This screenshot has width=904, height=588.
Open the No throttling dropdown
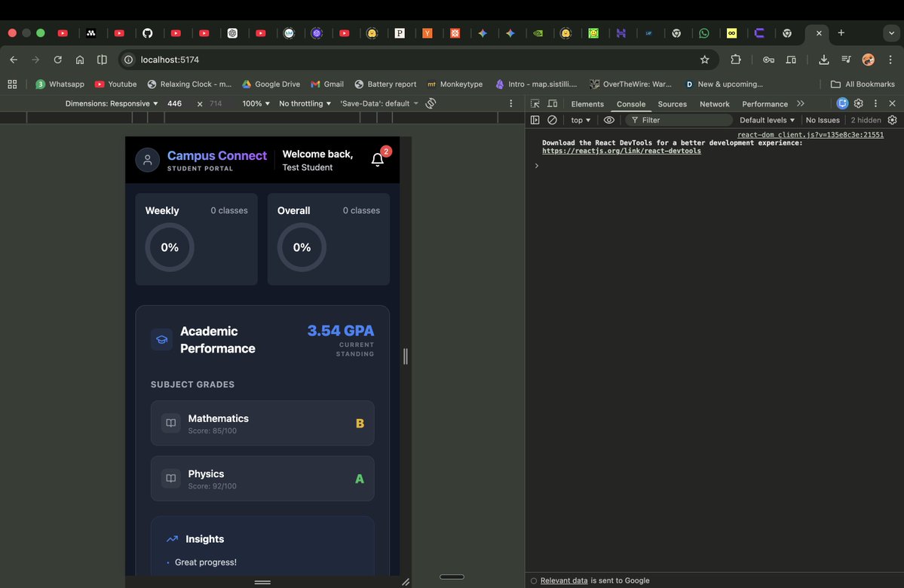305,103
